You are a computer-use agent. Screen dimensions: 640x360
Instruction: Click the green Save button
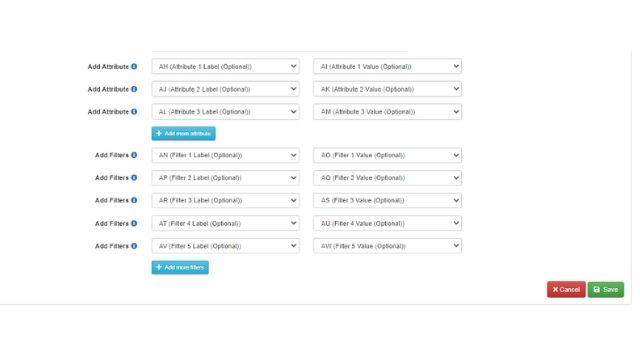[x=606, y=289]
